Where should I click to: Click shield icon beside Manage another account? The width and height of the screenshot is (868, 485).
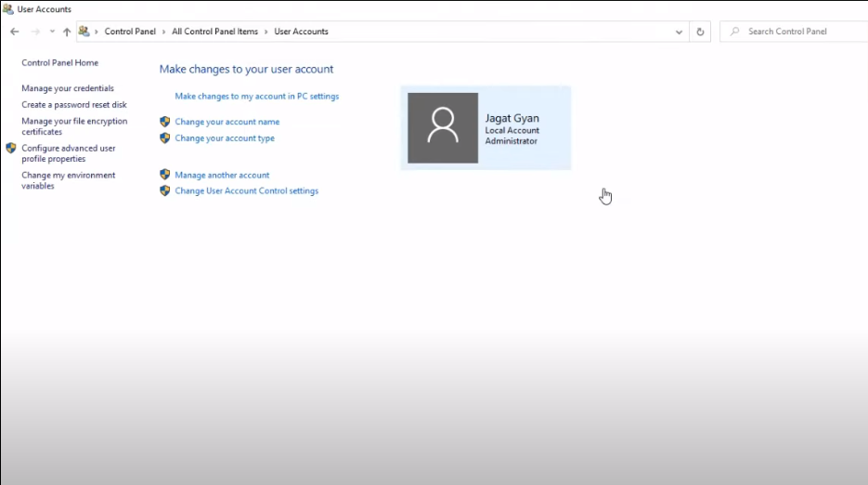click(164, 174)
